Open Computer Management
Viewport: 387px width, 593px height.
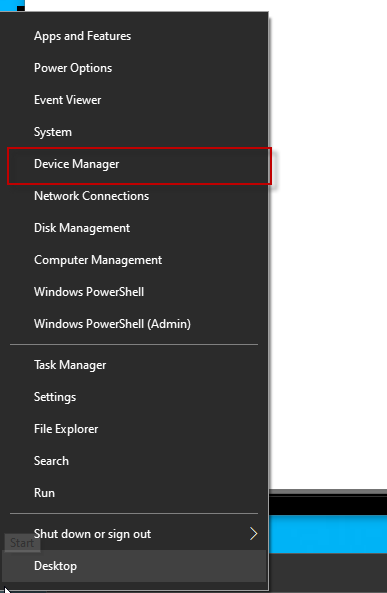click(134, 260)
